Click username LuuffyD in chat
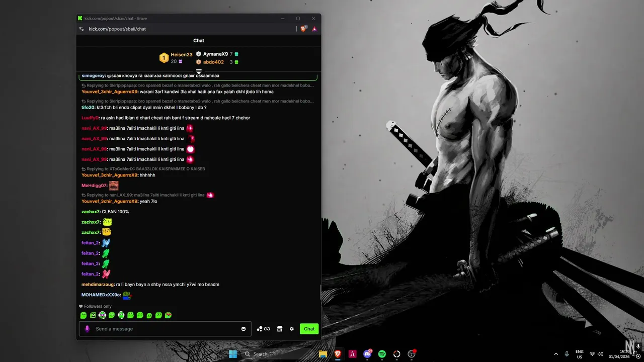This screenshot has width=644, height=362. pos(91,118)
